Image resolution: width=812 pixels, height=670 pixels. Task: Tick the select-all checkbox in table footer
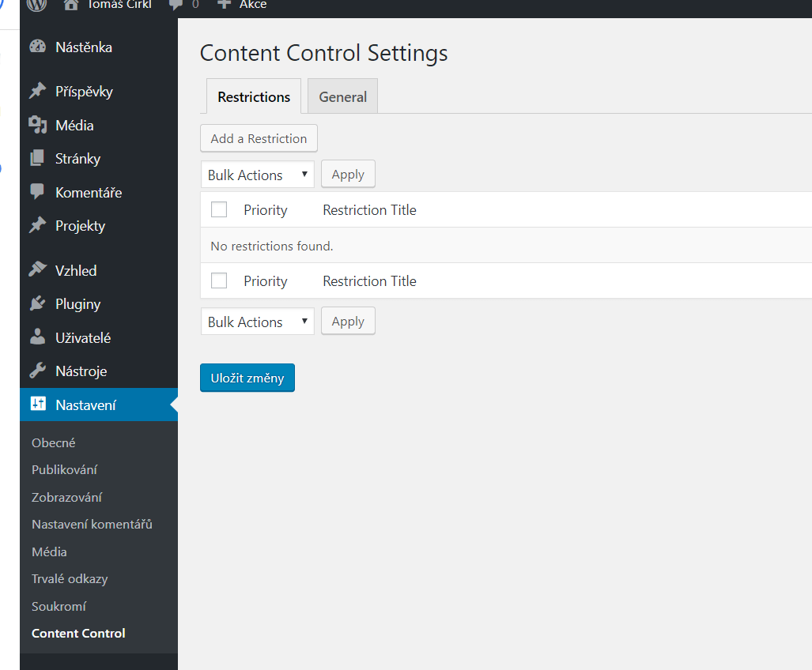219,280
